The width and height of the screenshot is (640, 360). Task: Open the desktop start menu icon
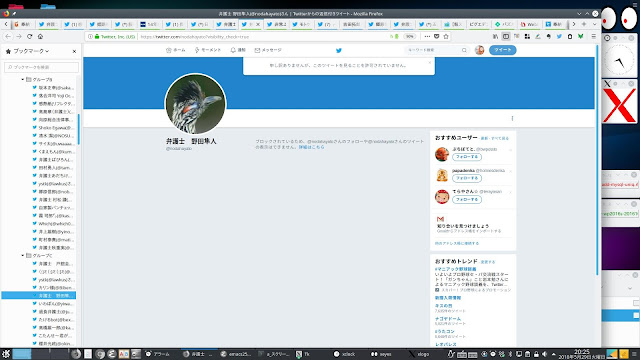[x=6, y=354]
